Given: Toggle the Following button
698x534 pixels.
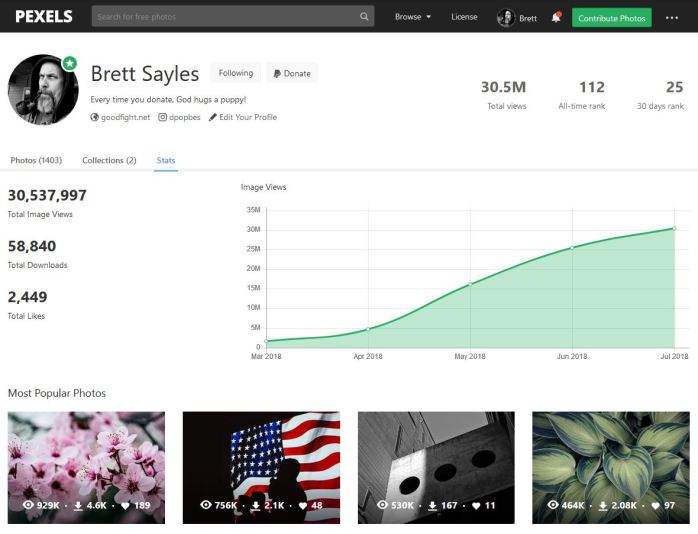Looking at the screenshot, I should click(x=236, y=73).
